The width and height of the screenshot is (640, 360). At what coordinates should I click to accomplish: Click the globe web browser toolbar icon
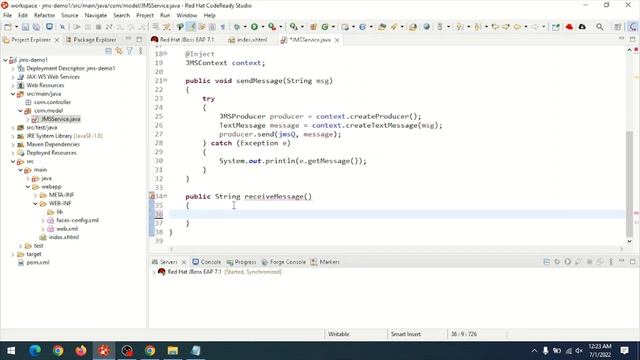pyautogui.click(x=427, y=27)
